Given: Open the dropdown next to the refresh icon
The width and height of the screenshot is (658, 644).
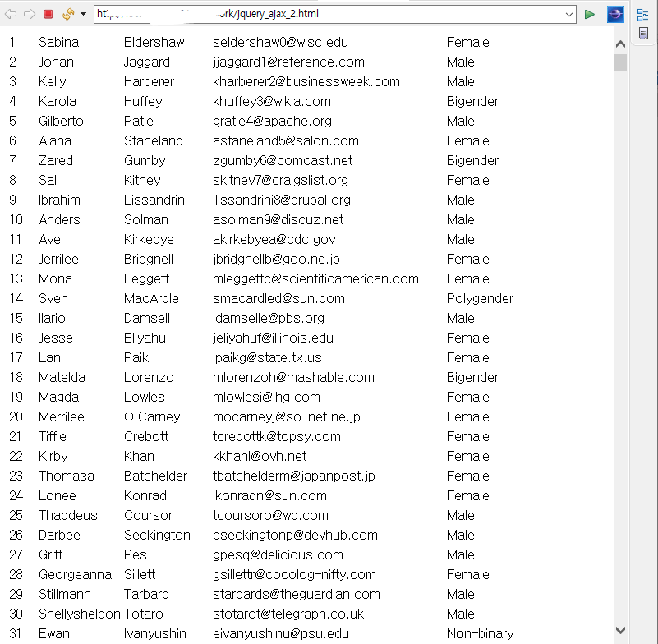Looking at the screenshot, I should [x=81, y=14].
